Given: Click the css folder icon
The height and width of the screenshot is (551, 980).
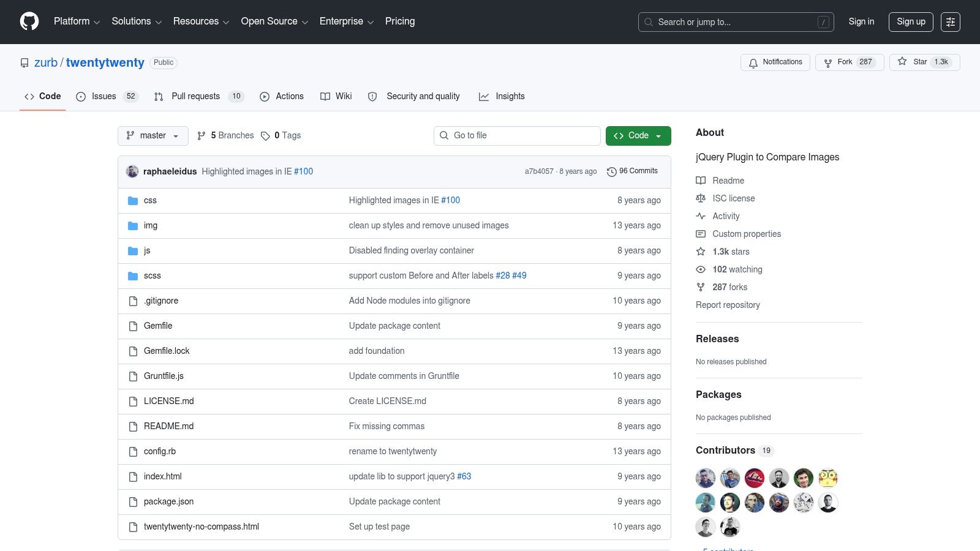Looking at the screenshot, I should [133, 201].
